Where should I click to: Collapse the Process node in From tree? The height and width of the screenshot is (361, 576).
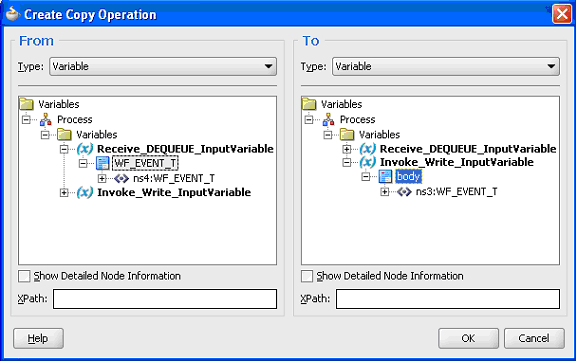[26, 119]
